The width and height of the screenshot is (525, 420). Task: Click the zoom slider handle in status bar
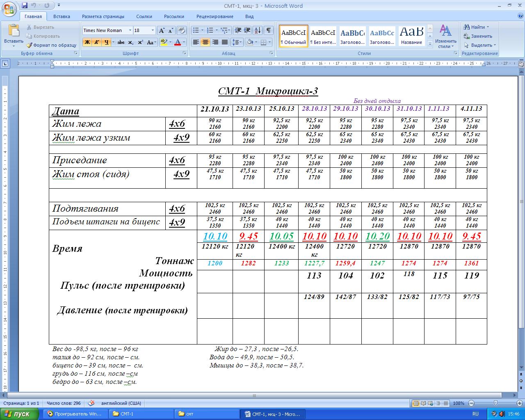pyautogui.click(x=495, y=403)
